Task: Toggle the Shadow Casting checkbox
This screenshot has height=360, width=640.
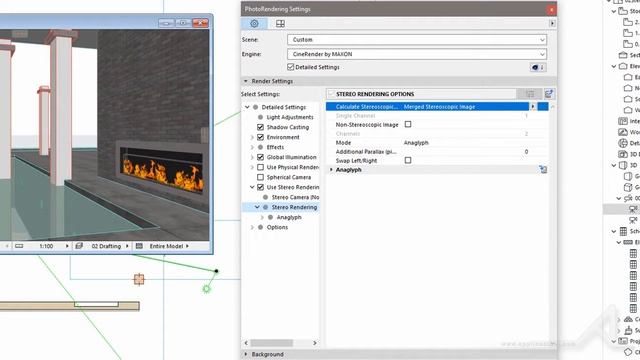Action: tap(260, 127)
